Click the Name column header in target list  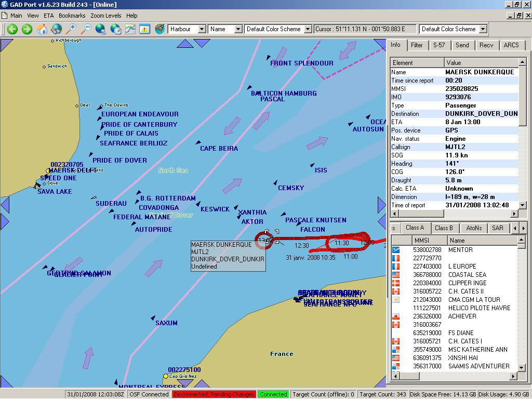[x=482, y=240]
